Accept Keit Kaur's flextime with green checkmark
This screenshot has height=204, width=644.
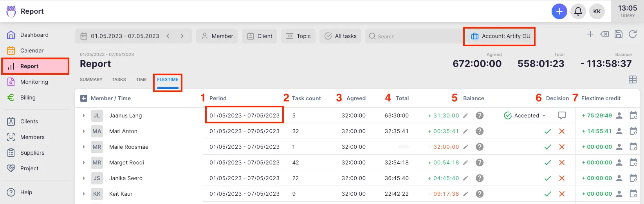point(548,194)
